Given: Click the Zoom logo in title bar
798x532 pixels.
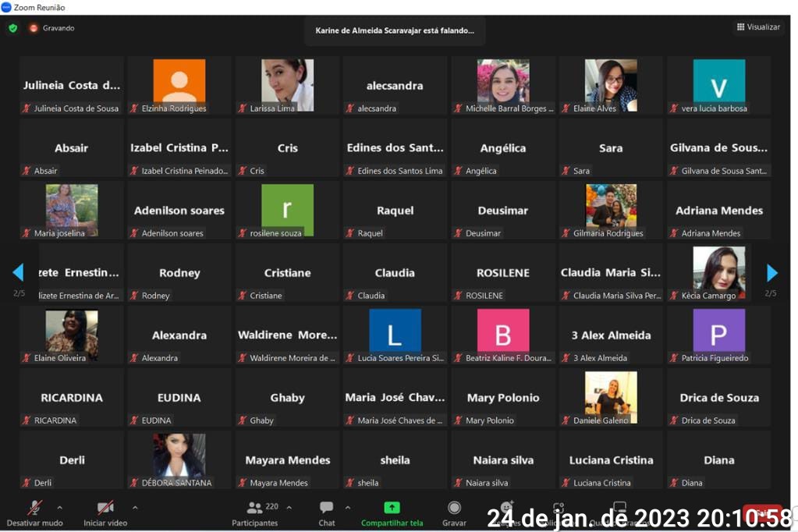Looking at the screenshot, I should (x=6, y=7).
